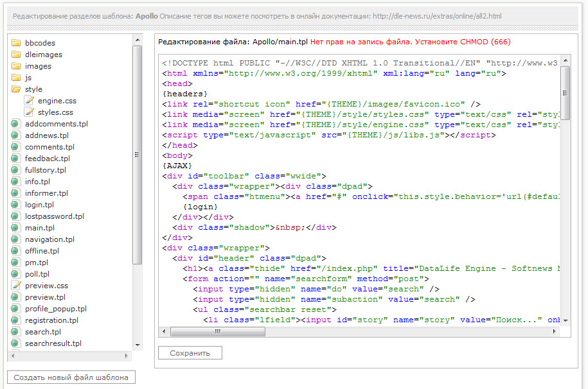Click code editor horizontal scroll right arrow

(x=555, y=332)
